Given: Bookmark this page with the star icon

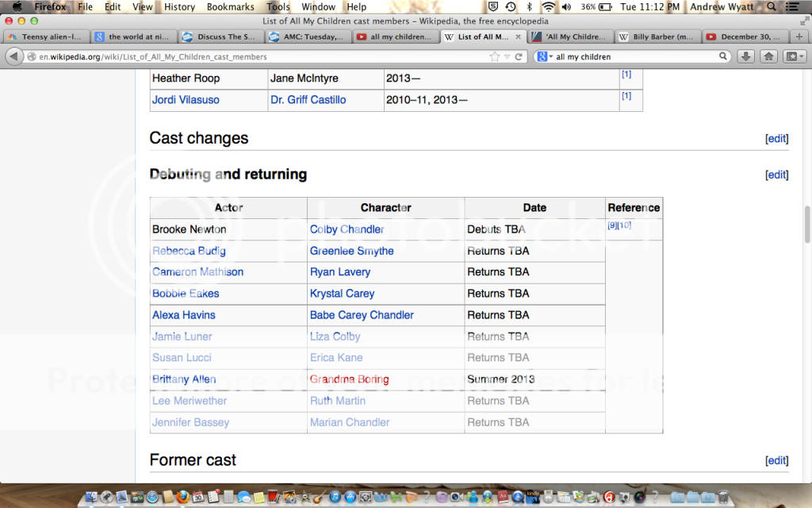Looking at the screenshot, I should click(495, 57).
